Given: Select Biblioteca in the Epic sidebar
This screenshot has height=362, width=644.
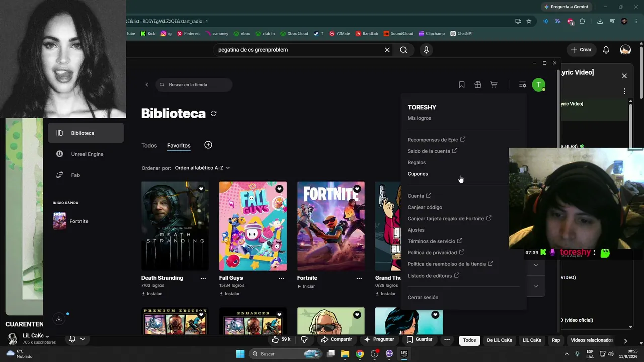Looking at the screenshot, I should point(86,133).
